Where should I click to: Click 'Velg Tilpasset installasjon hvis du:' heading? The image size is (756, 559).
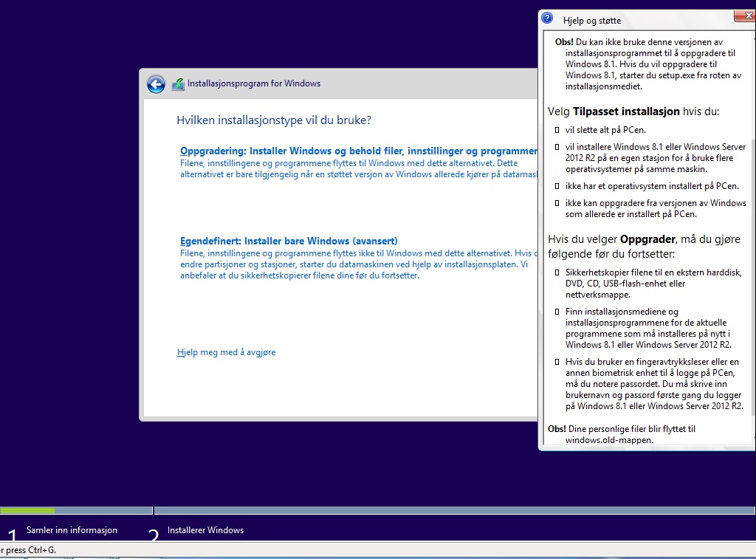(x=633, y=112)
